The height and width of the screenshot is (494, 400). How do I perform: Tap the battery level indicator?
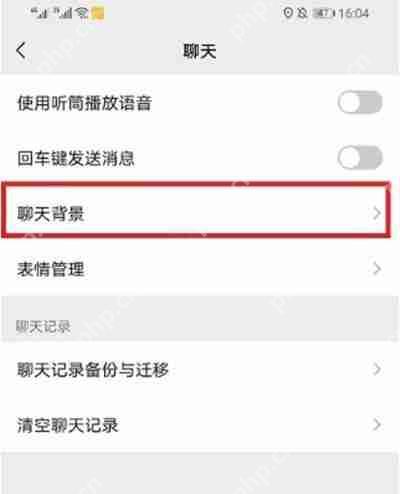tap(322, 14)
